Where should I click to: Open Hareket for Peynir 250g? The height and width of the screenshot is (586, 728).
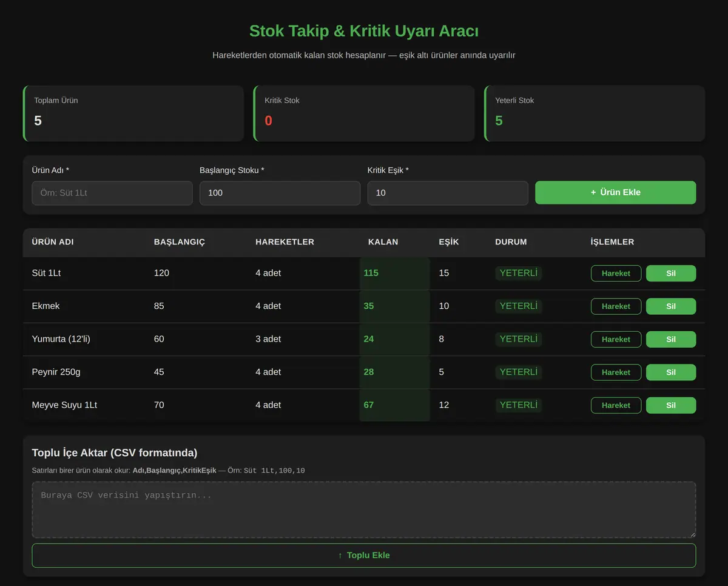[x=616, y=372]
